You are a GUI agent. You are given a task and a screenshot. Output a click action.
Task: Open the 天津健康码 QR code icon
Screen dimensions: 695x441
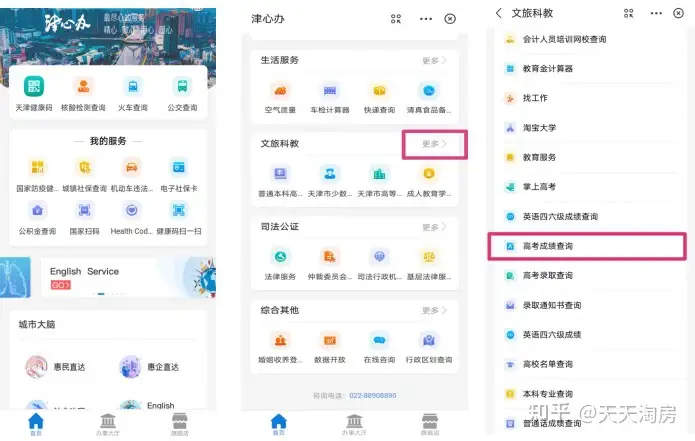(34, 87)
